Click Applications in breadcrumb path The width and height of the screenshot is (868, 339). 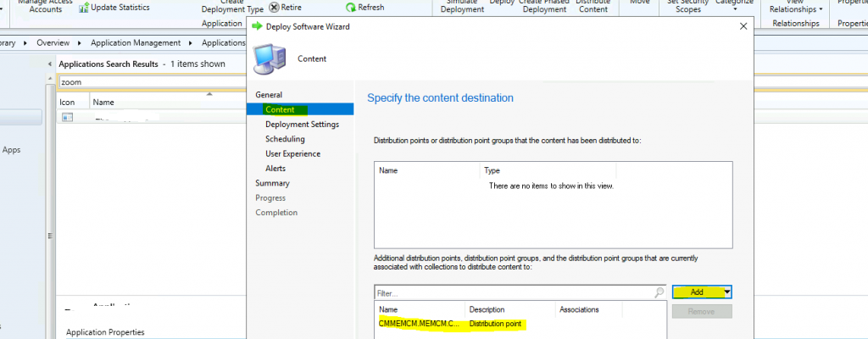223,42
